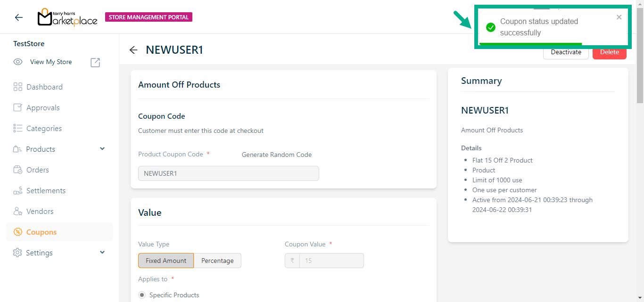Expand the Products submenu chevron
The width and height of the screenshot is (644, 302).
click(x=102, y=149)
